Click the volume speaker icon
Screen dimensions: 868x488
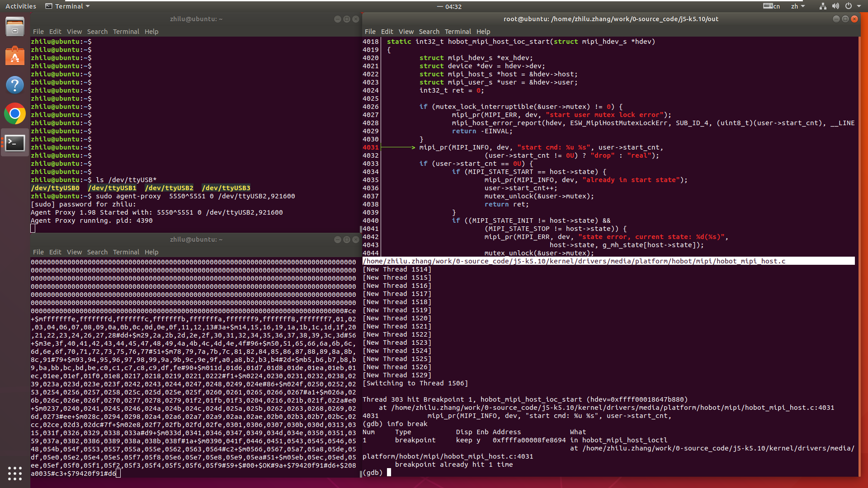point(835,6)
